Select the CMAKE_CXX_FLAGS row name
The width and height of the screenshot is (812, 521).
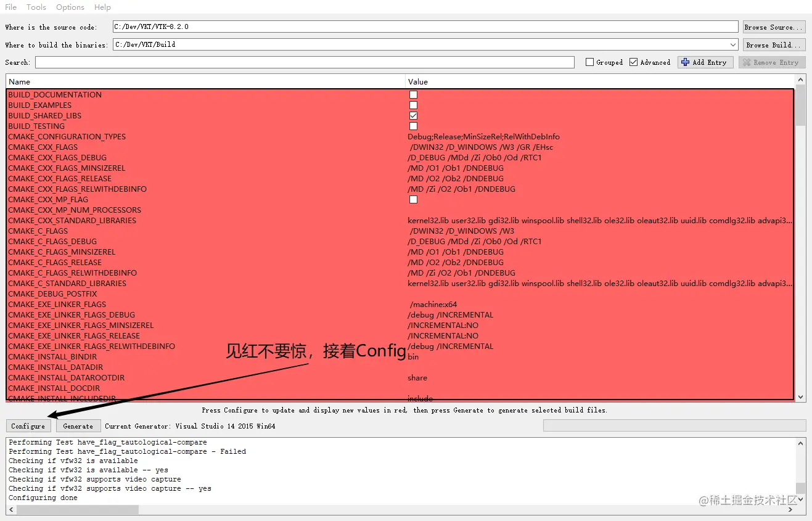(x=43, y=147)
